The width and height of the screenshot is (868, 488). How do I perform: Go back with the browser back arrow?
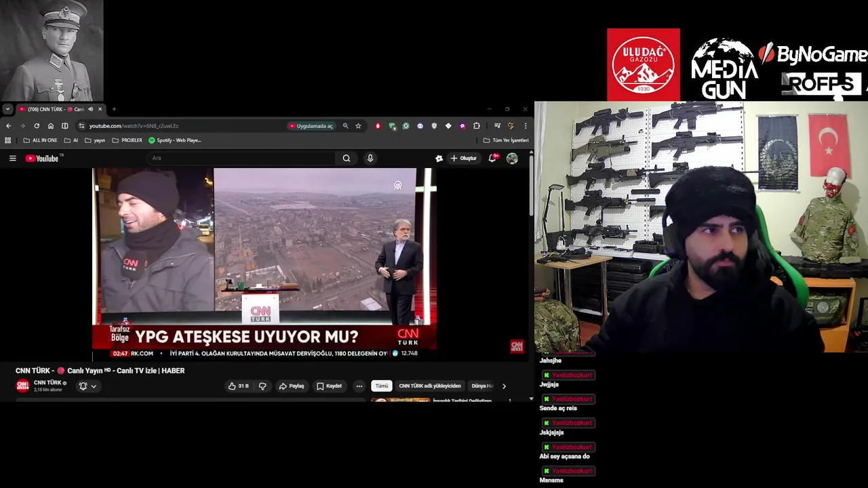coord(8,125)
